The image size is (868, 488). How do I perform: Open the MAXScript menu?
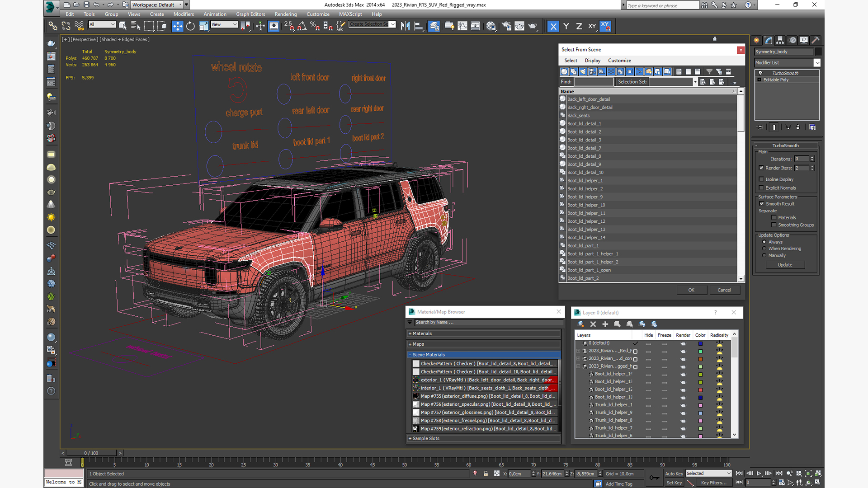pyautogui.click(x=350, y=14)
